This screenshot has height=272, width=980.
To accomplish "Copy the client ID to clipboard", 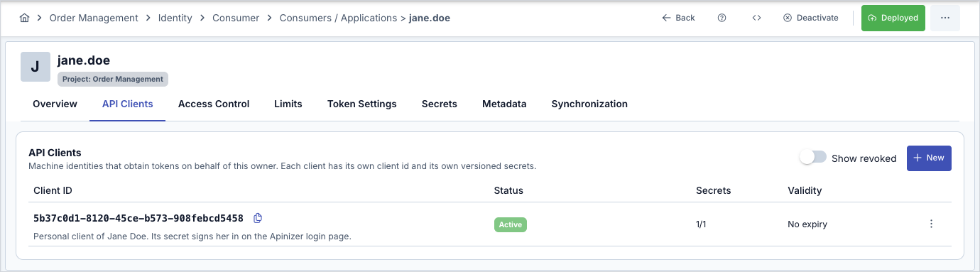I will [258, 218].
